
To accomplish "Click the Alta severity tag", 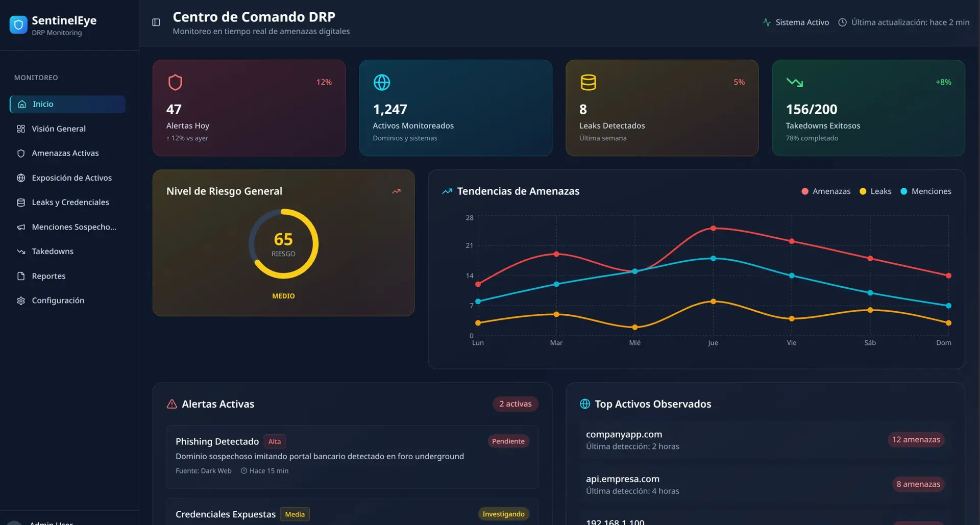I will 275,441.
